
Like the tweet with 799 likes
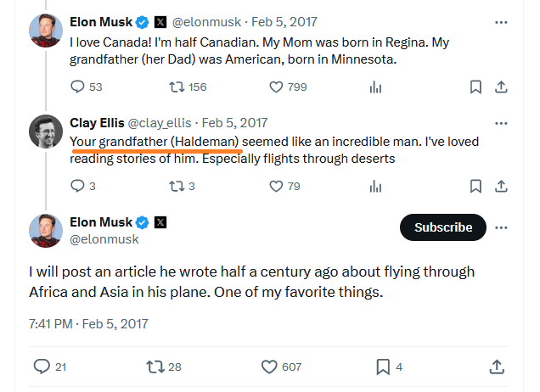click(276, 87)
